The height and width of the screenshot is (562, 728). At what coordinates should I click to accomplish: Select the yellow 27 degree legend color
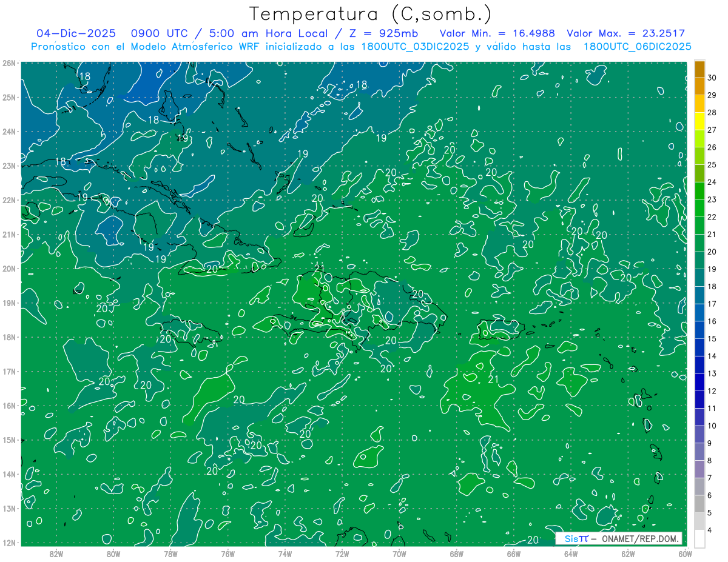[699, 121]
